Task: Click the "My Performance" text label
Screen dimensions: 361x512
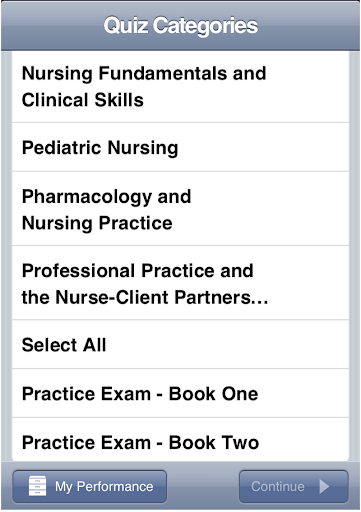Action: click(x=104, y=487)
